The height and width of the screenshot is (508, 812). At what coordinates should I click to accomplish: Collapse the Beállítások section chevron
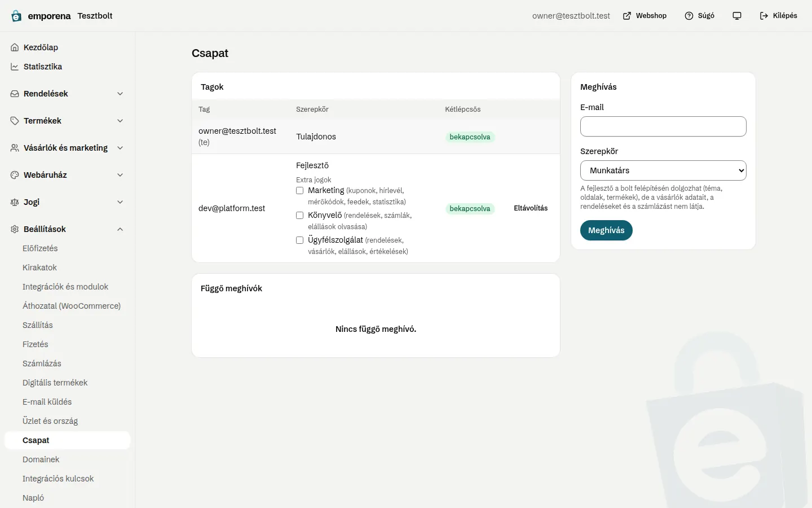point(120,229)
